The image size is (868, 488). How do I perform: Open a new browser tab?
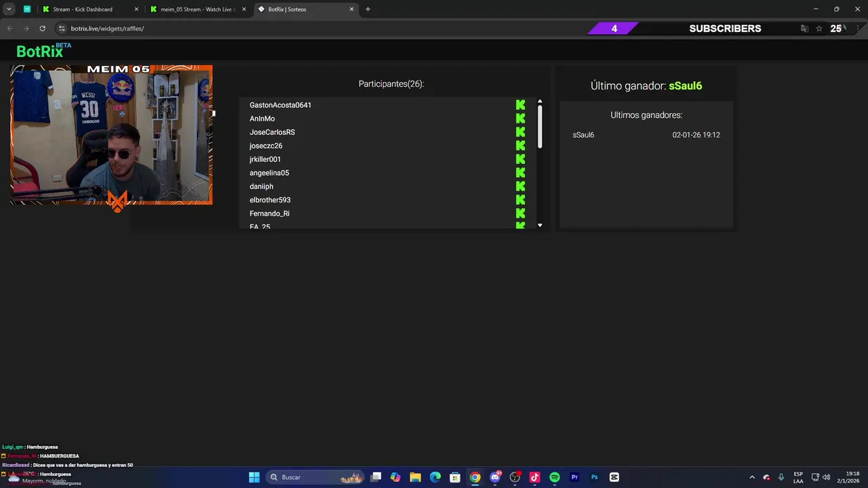point(368,9)
